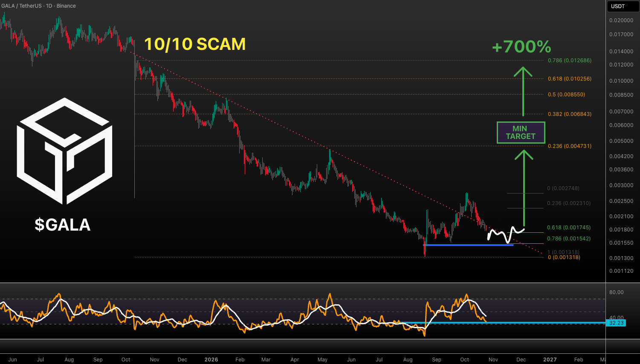Click the 0.236 (0.004731) Fibonacci level label
The height and width of the screenshot is (364, 640).
tap(570, 146)
